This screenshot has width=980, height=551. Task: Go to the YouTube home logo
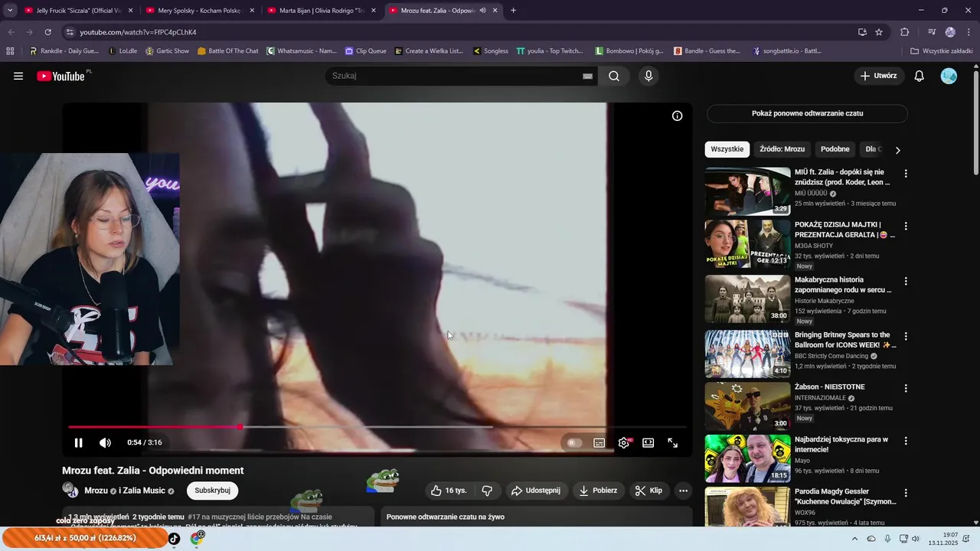61,76
